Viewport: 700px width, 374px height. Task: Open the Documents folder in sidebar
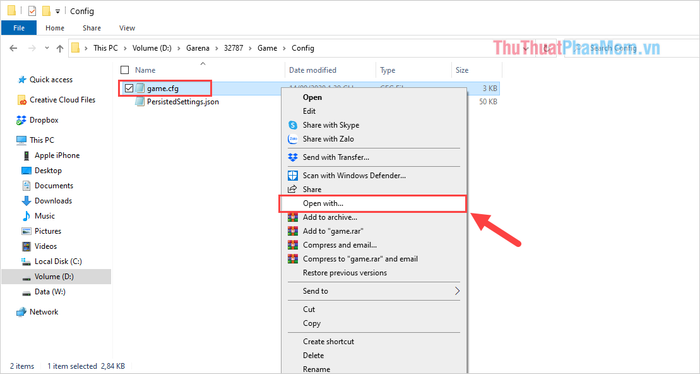click(54, 186)
